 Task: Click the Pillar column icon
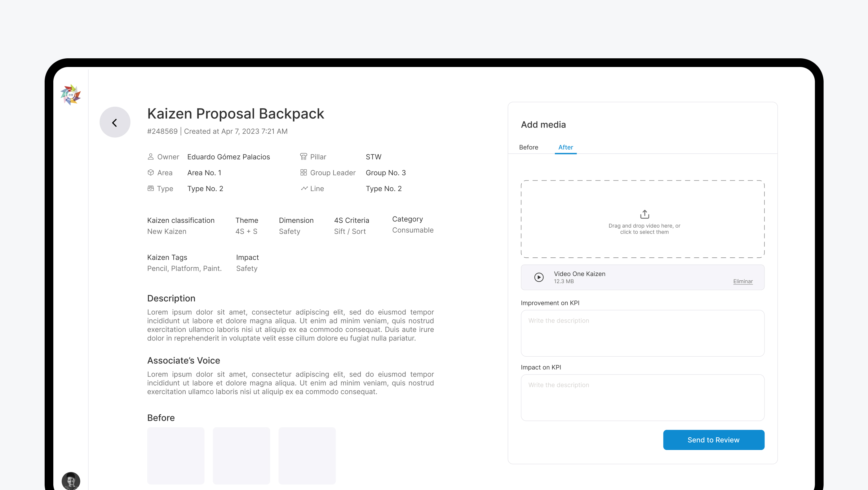(303, 157)
